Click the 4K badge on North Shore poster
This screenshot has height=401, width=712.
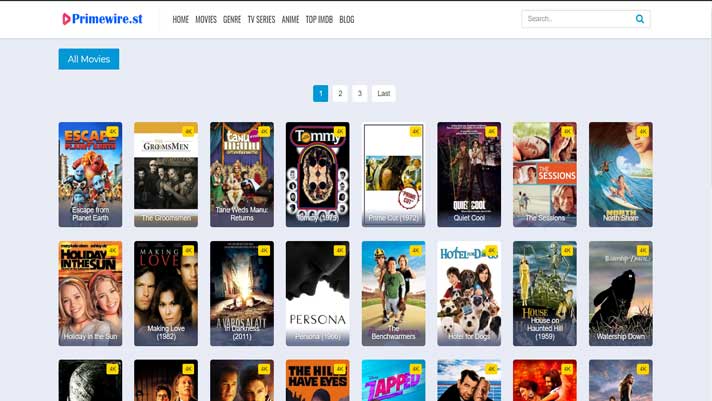click(643, 132)
